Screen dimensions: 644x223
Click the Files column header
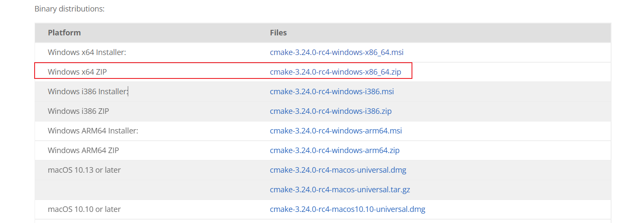[278, 33]
